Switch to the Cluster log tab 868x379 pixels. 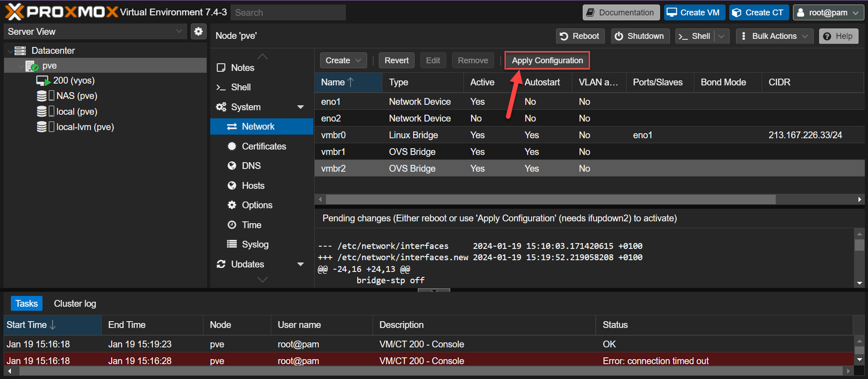point(75,304)
